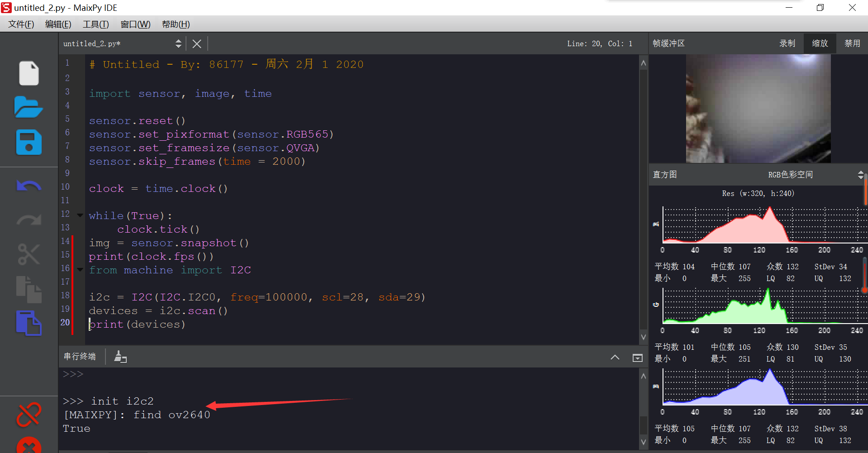The height and width of the screenshot is (453, 868).
Task: Toggle 录制 to record the frame buffer
Action: point(787,43)
